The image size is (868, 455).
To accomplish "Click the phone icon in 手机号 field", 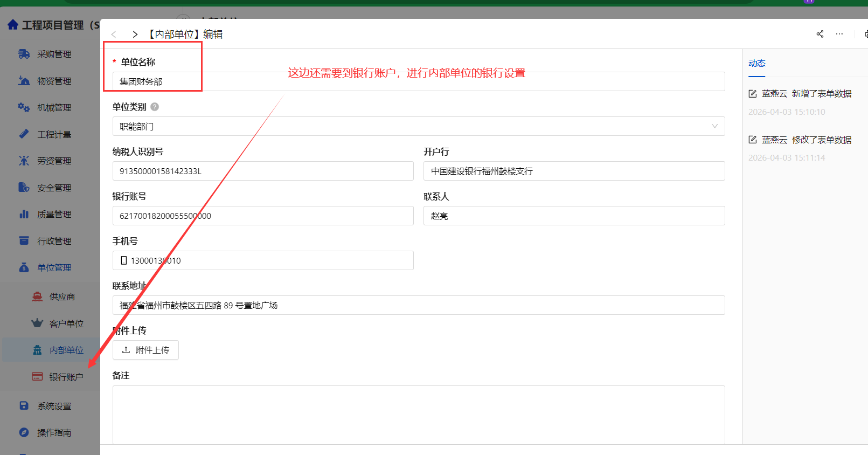I will coord(124,260).
